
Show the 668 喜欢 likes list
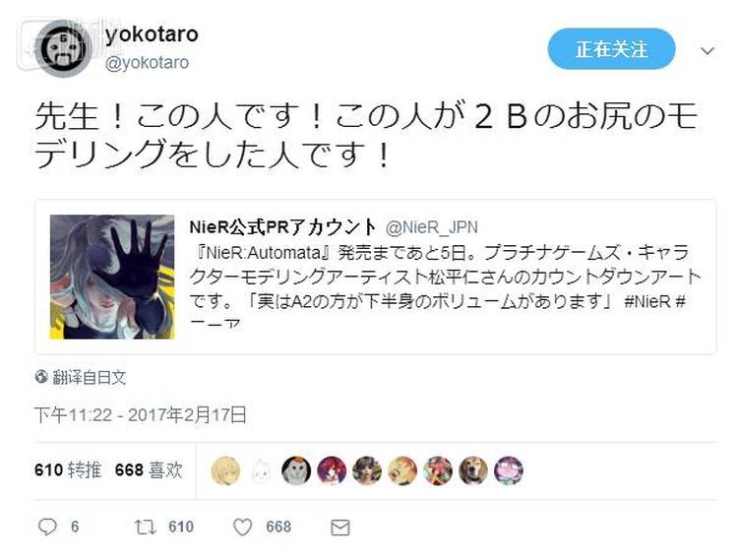click(149, 469)
